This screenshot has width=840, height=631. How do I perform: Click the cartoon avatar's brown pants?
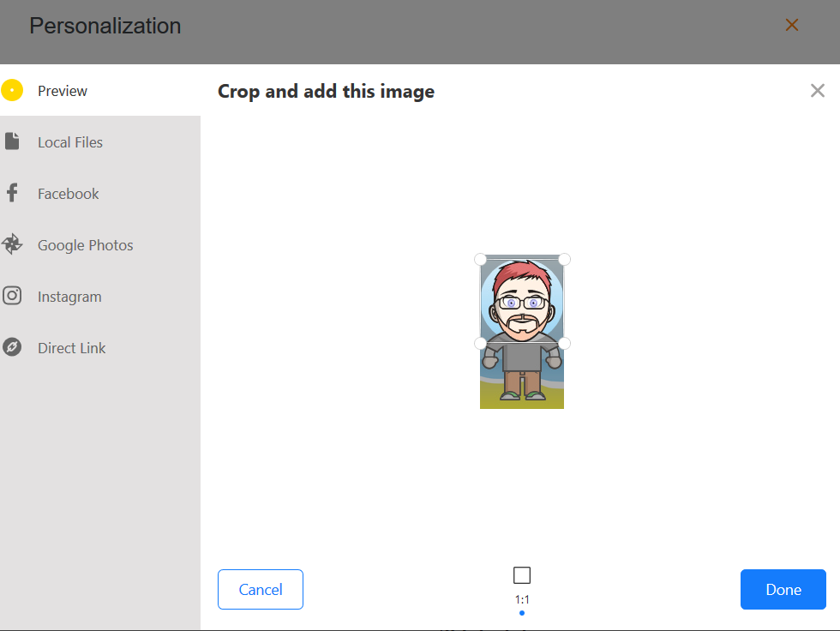[522, 382]
